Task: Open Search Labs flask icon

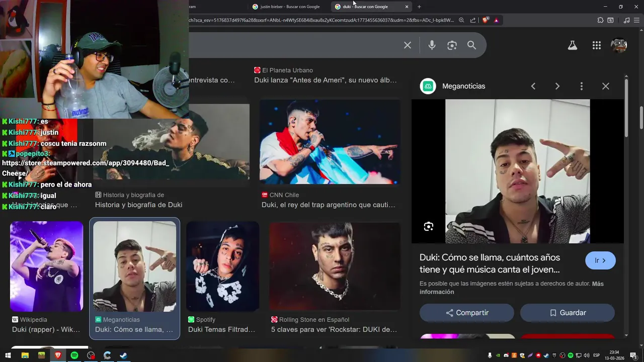Action: 573,45
